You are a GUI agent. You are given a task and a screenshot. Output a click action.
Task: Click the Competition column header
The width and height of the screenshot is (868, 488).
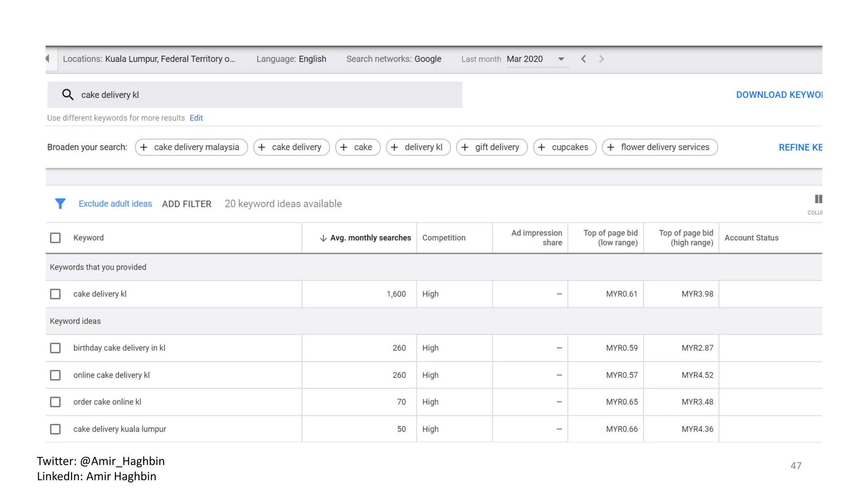[444, 238]
